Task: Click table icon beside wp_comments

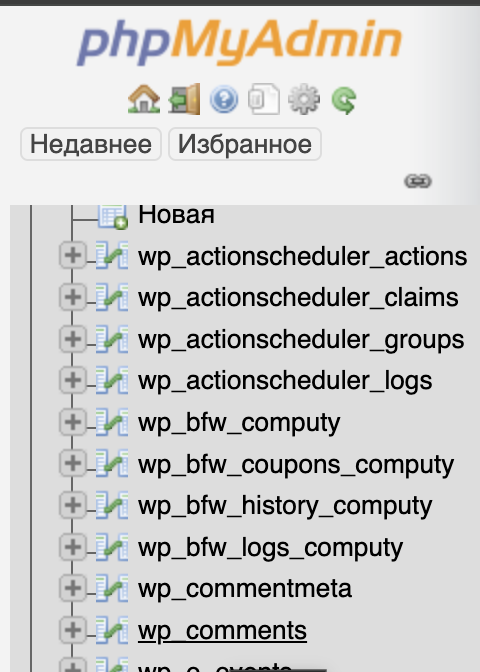Action: [x=111, y=630]
